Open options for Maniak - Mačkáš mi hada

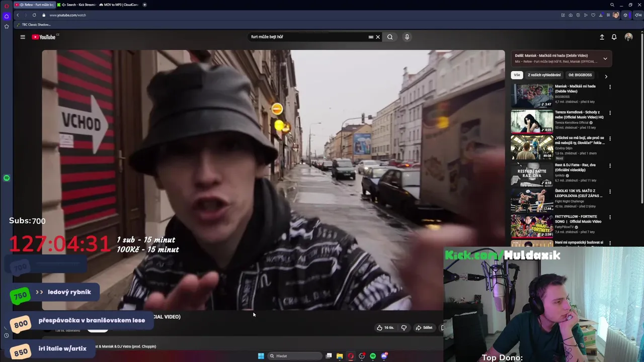[x=610, y=87]
